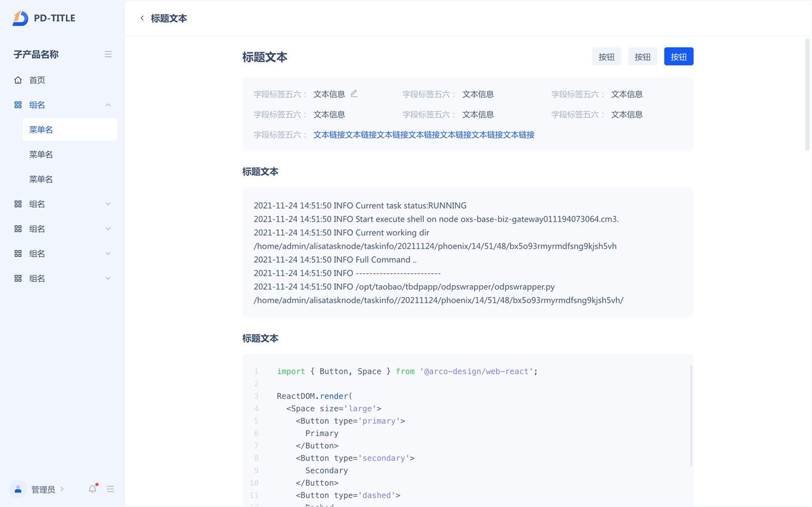812x507 pixels.
Task: Open the 管理员 user menu arrow
Action: tap(62, 489)
